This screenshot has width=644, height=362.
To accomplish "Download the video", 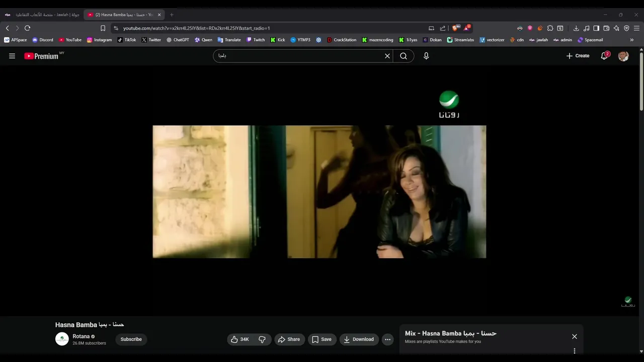I will click(x=359, y=339).
